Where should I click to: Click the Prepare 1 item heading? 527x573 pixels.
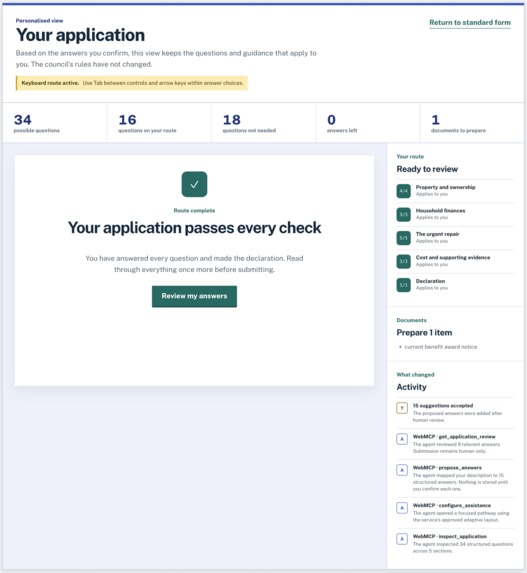click(x=424, y=333)
